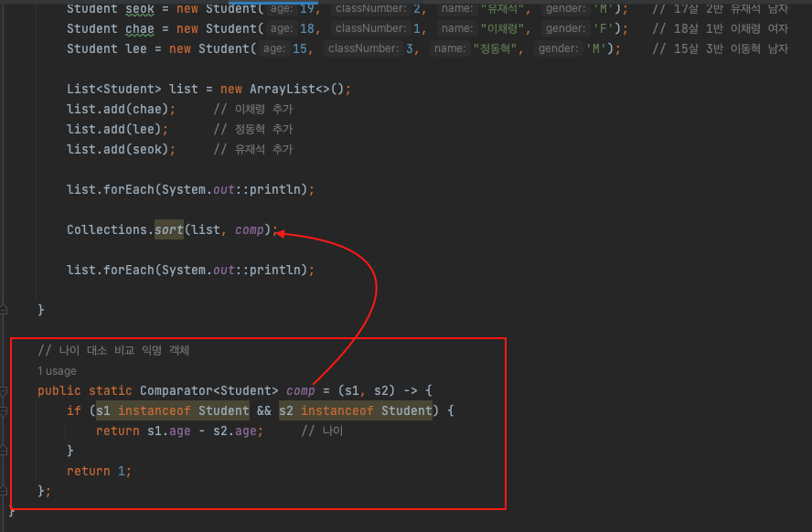
Task: Click fold-end marker beside the lambda closing '};'
Action: 3,490
